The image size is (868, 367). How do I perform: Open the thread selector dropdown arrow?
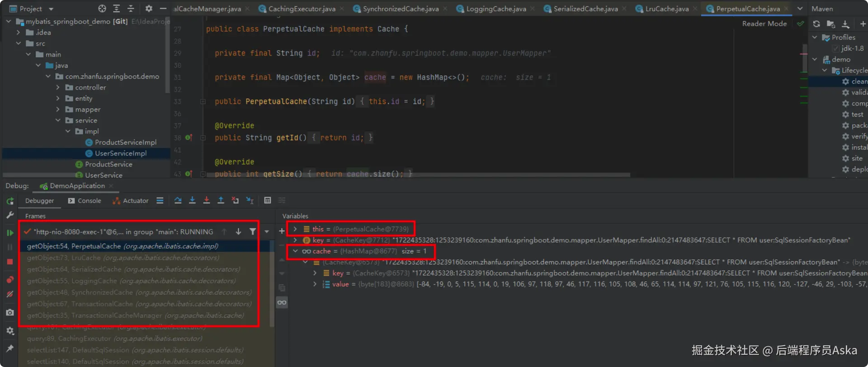tap(267, 232)
